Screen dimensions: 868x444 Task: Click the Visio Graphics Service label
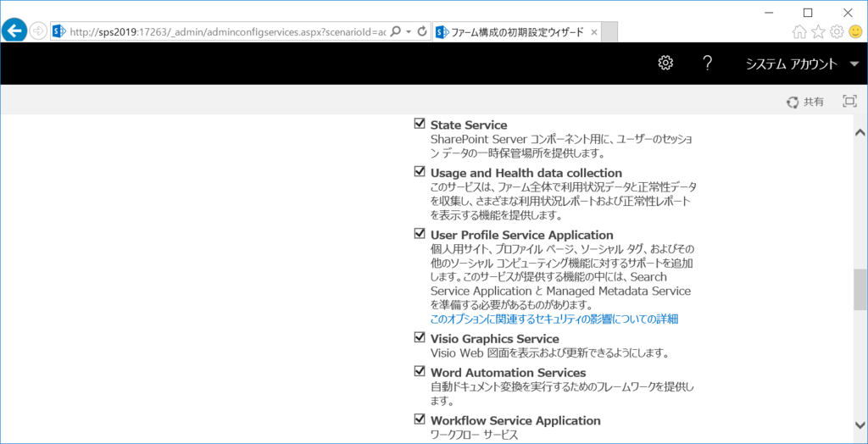click(x=495, y=338)
